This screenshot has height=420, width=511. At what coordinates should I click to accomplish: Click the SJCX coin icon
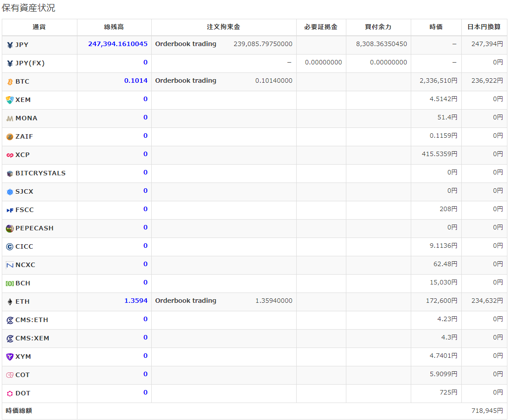[10, 192]
